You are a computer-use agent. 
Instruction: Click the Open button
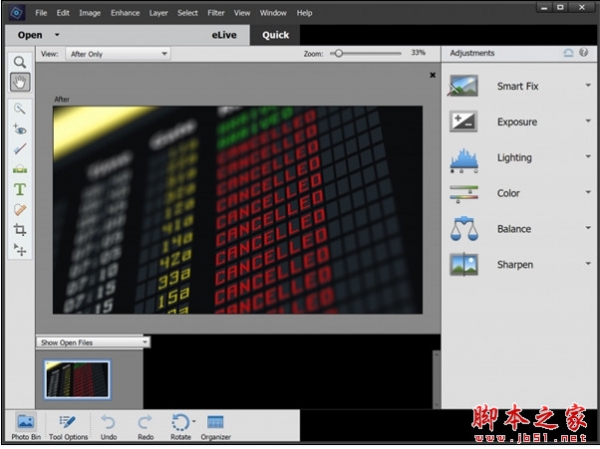[30, 35]
